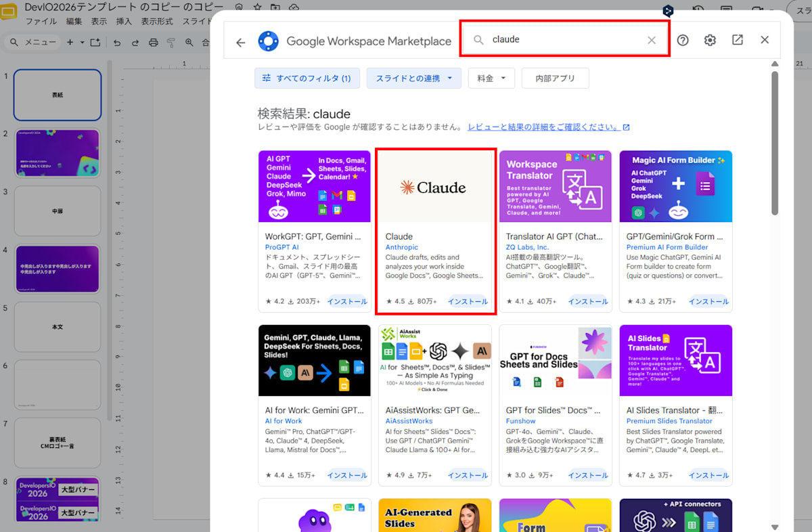
Task: Open the dark blue extension icon
Action: click(x=669, y=10)
